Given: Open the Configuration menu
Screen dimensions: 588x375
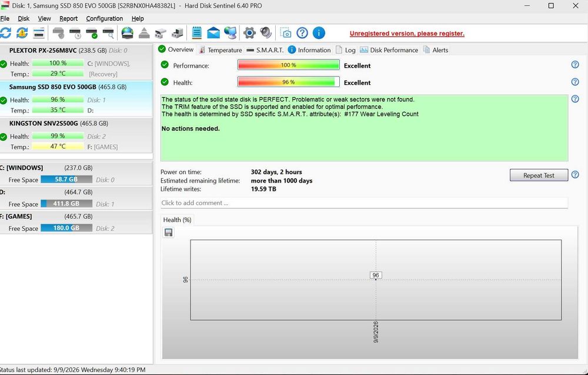Looking at the screenshot, I should pyautogui.click(x=104, y=18).
